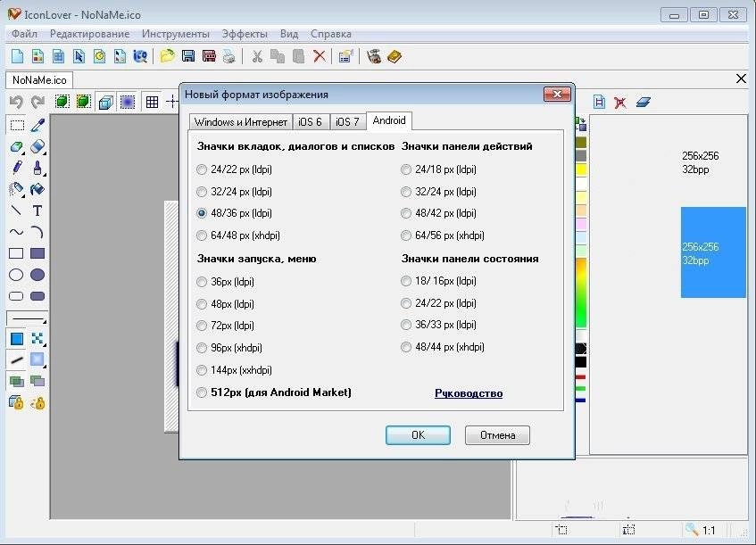The height and width of the screenshot is (545, 756).
Task: Click the Отмена button
Action: tap(497, 435)
